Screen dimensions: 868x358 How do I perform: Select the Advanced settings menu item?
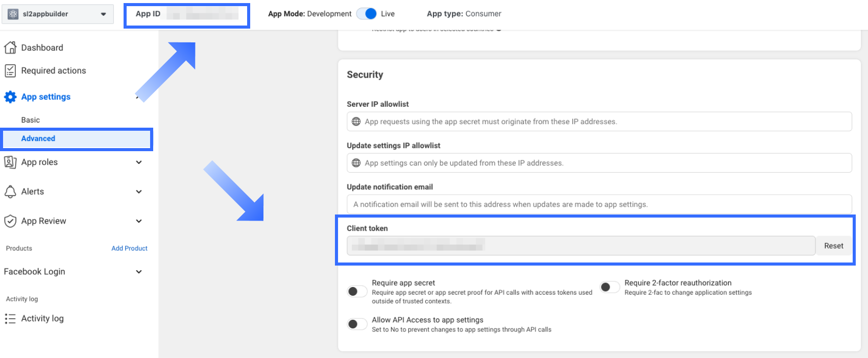click(x=38, y=138)
